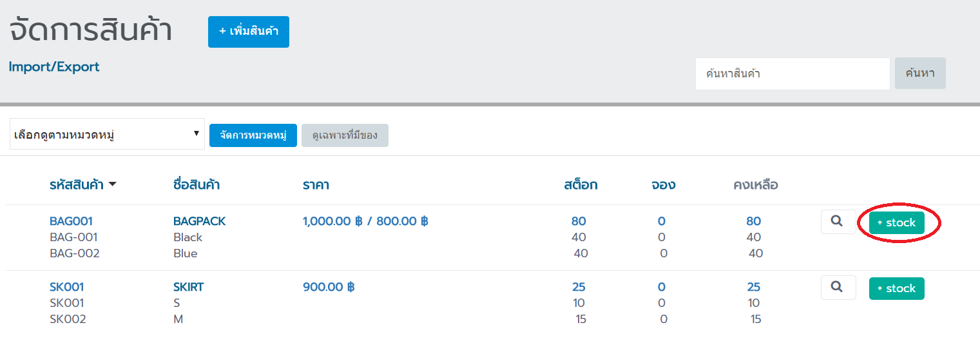Screen dimensions: 980x345
Task: Sort by จอง column header
Action: click(663, 185)
